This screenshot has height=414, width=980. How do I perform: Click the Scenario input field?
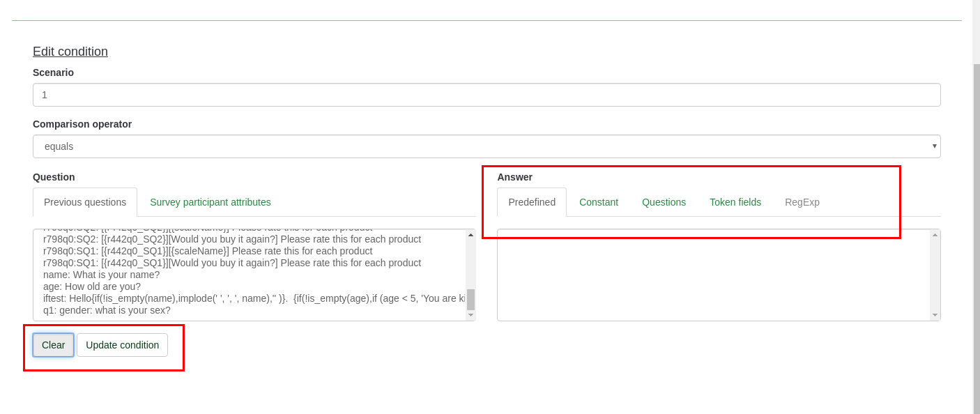486,95
